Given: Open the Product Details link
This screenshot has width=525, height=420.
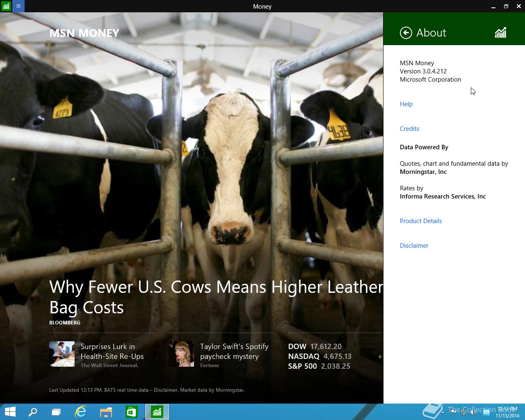Looking at the screenshot, I should pos(421,221).
